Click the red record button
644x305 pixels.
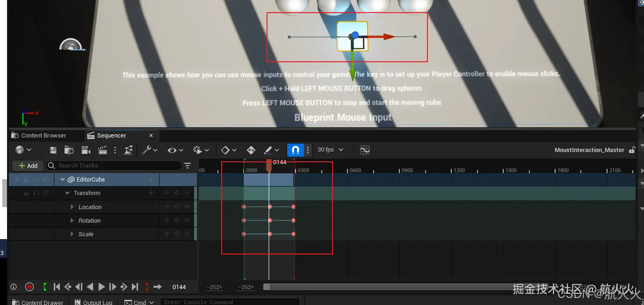[x=29, y=287]
